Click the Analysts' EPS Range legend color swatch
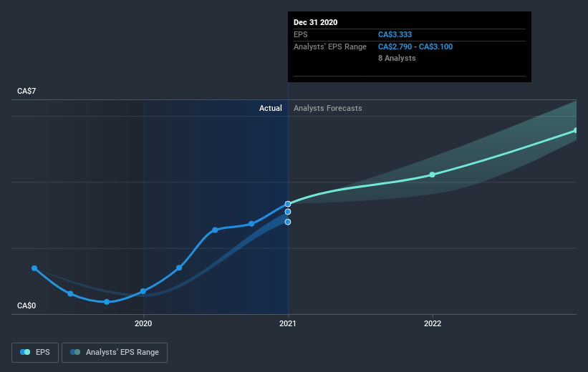Image resolution: width=588 pixels, height=372 pixels. click(x=75, y=352)
